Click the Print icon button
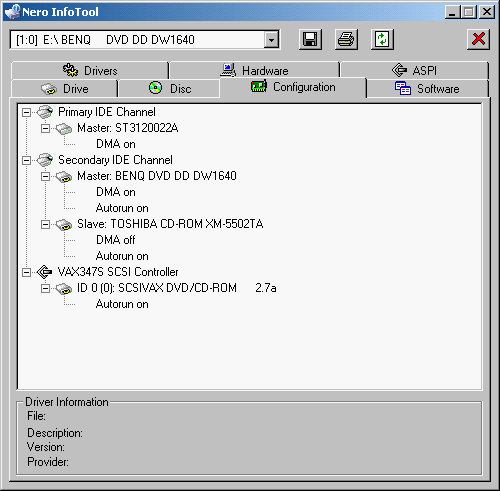 (346, 40)
